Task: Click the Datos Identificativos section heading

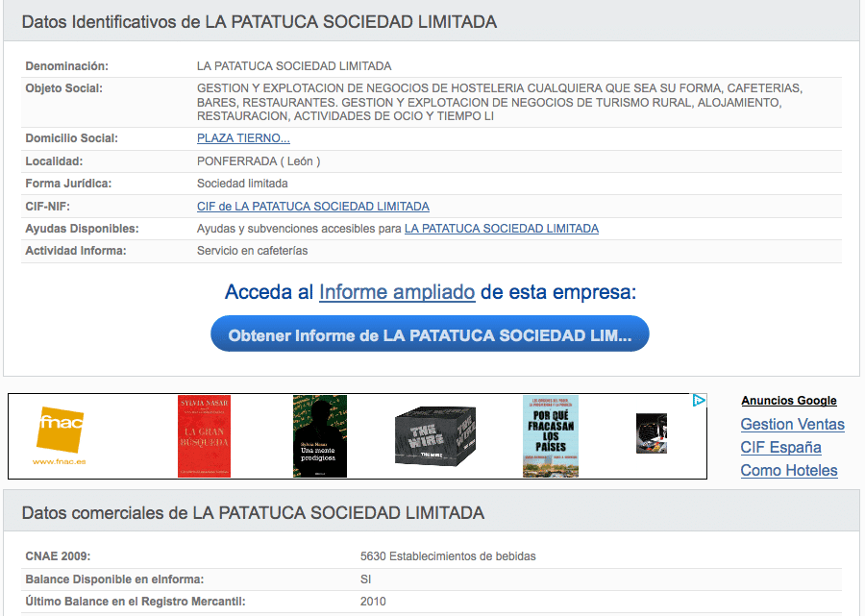Action: tap(259, 22)
